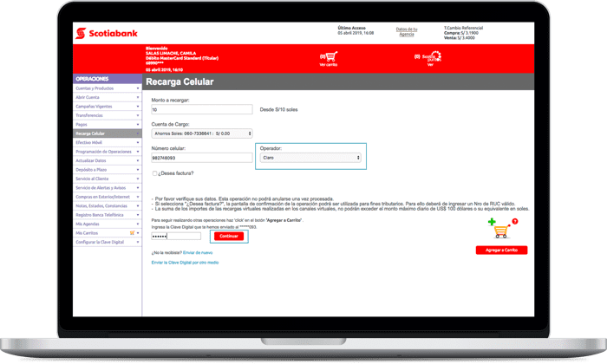
Task: Click the Ver carrito label
Action: (329, 65)
